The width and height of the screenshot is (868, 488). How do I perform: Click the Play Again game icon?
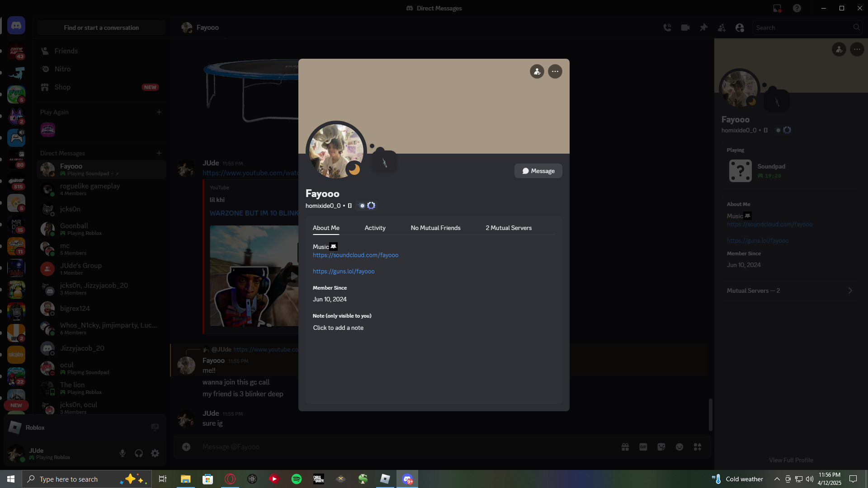click(48, 130)
